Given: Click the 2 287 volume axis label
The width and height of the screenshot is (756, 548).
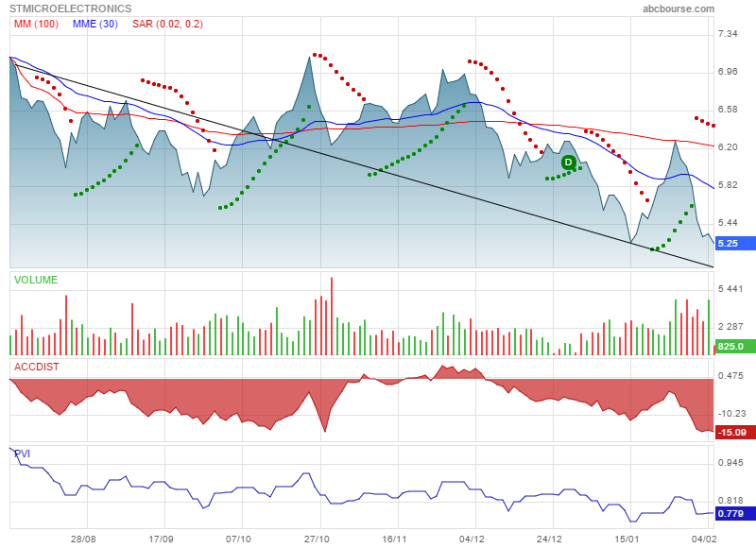Looking at the screenshot, I should 730,327.
